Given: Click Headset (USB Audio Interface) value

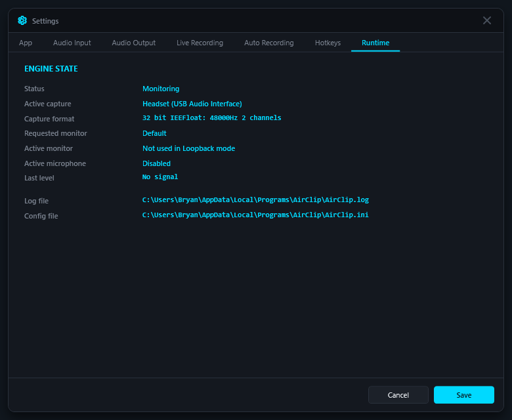Looking at the screenshot, I should 192,104.
